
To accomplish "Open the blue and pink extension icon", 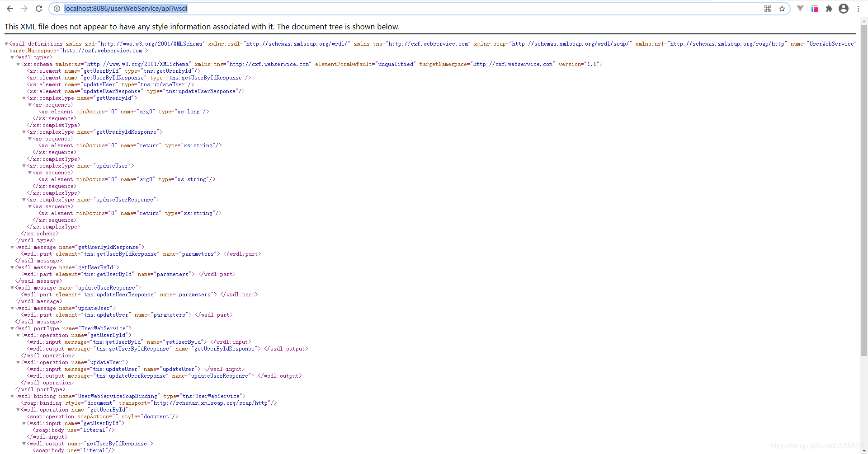I will (815, 9).
